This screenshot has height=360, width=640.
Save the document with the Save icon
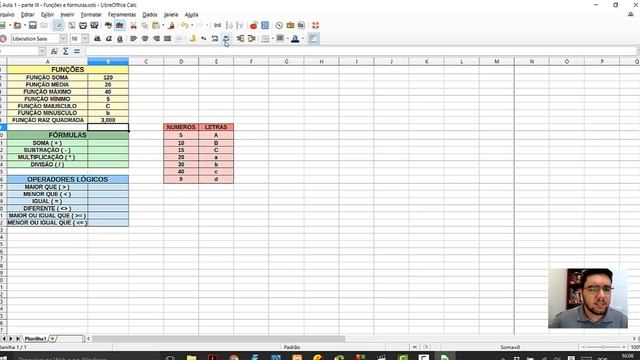coord(33,25)
